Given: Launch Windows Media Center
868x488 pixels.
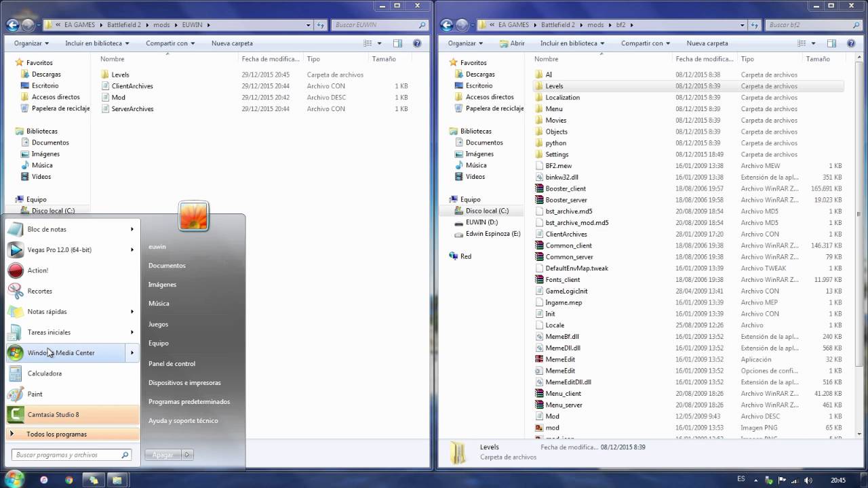Looking at the screenshot, I should (66, 352).
